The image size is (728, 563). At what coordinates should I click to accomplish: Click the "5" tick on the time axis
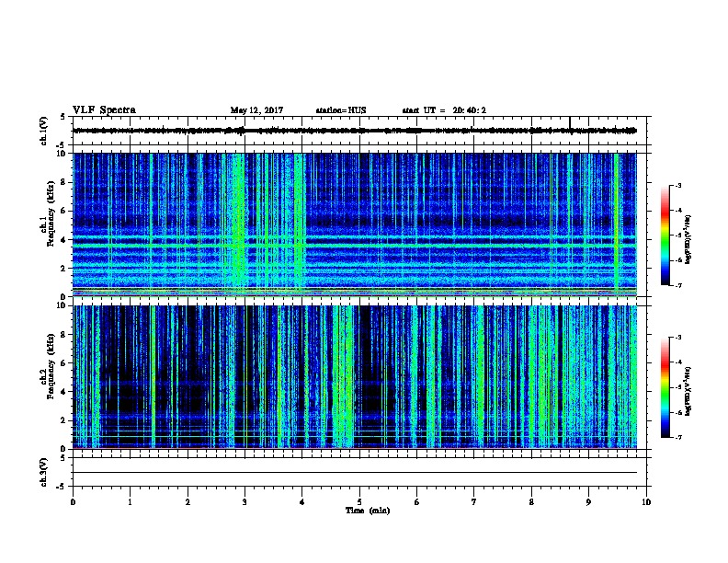pos(359,502)
